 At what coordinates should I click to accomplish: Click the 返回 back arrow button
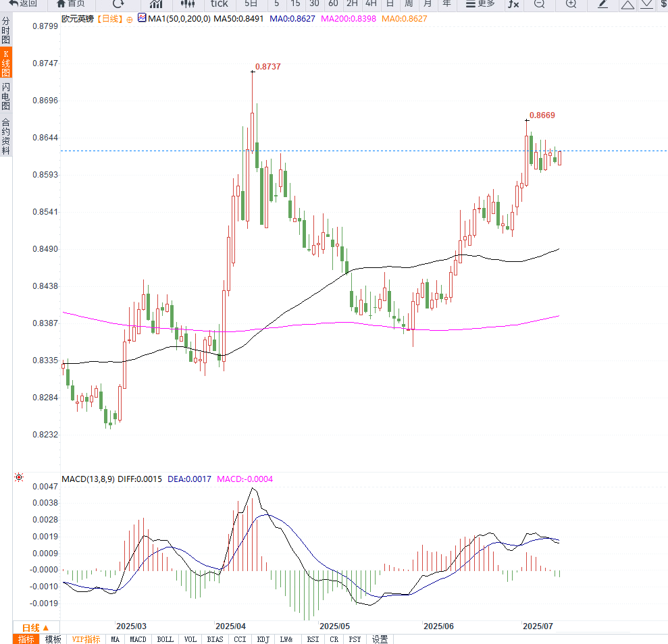(x=23, y=4)
